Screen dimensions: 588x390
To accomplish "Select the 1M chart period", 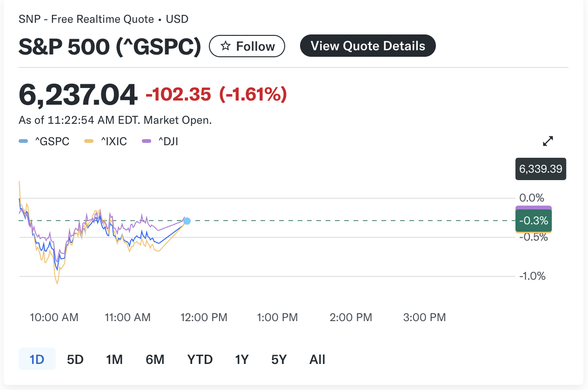I will pos(114,359).
